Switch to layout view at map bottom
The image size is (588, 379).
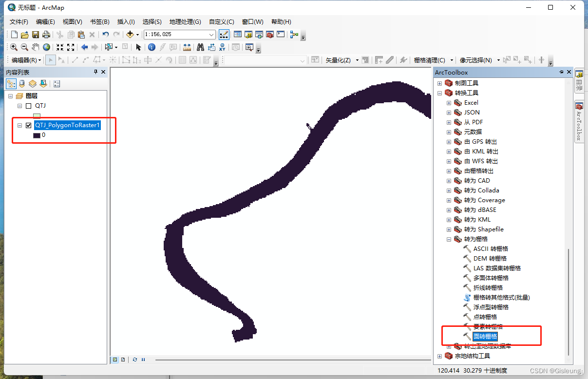point(123,360)
